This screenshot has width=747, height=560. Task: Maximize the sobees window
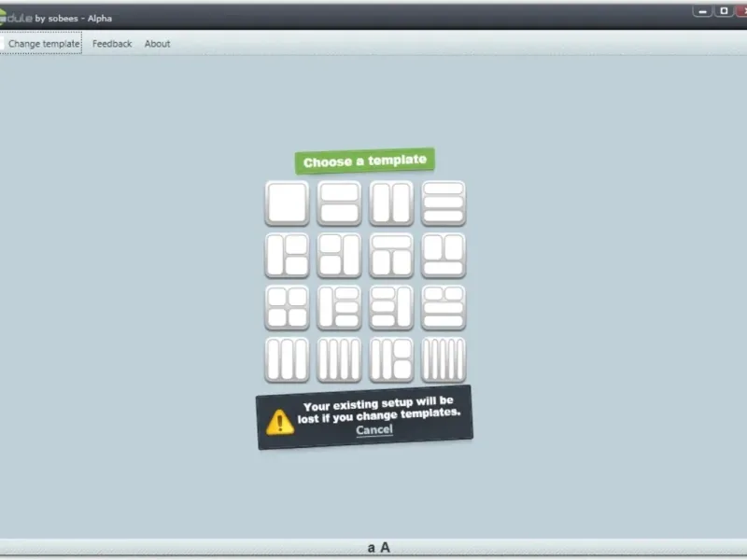click(x=724, y=10)
